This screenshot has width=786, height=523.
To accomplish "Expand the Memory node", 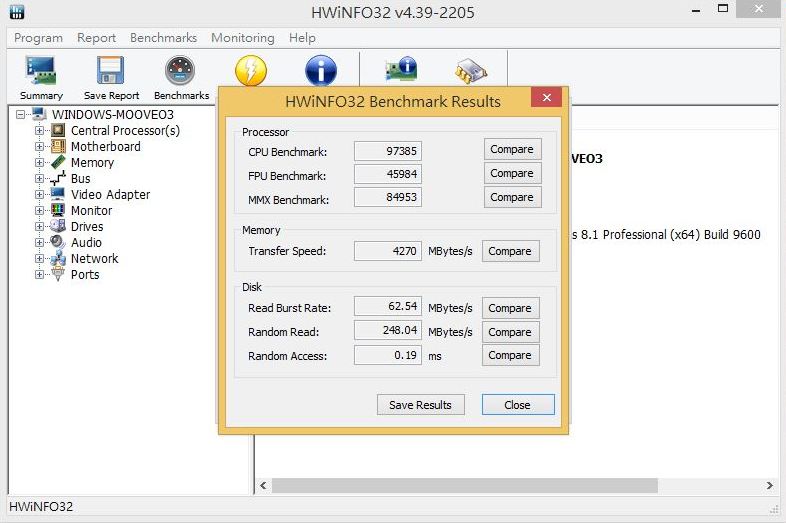I will click(39, 163).
